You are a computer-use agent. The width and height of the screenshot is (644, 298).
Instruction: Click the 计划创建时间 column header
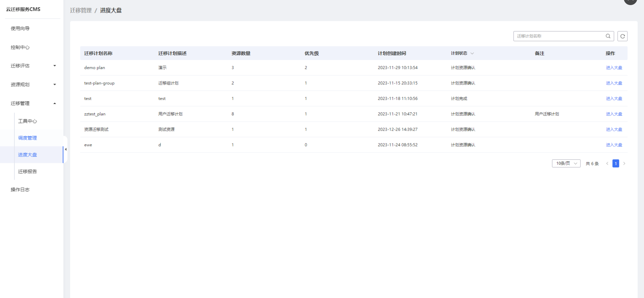392,53
